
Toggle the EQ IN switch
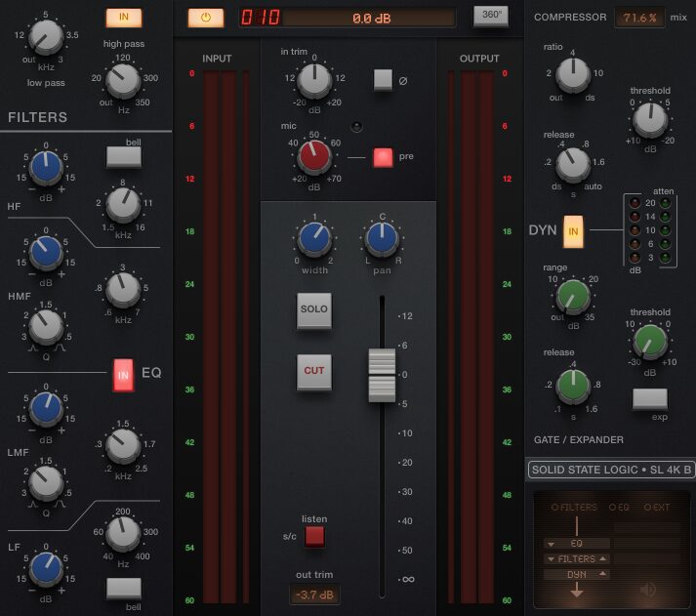point(123,374)
